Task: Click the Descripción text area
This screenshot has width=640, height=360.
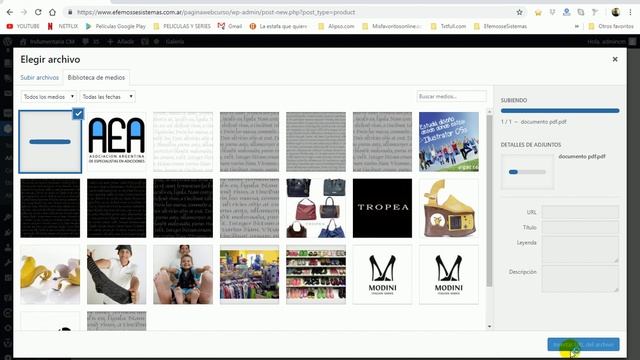Action: tap(580, 279)
